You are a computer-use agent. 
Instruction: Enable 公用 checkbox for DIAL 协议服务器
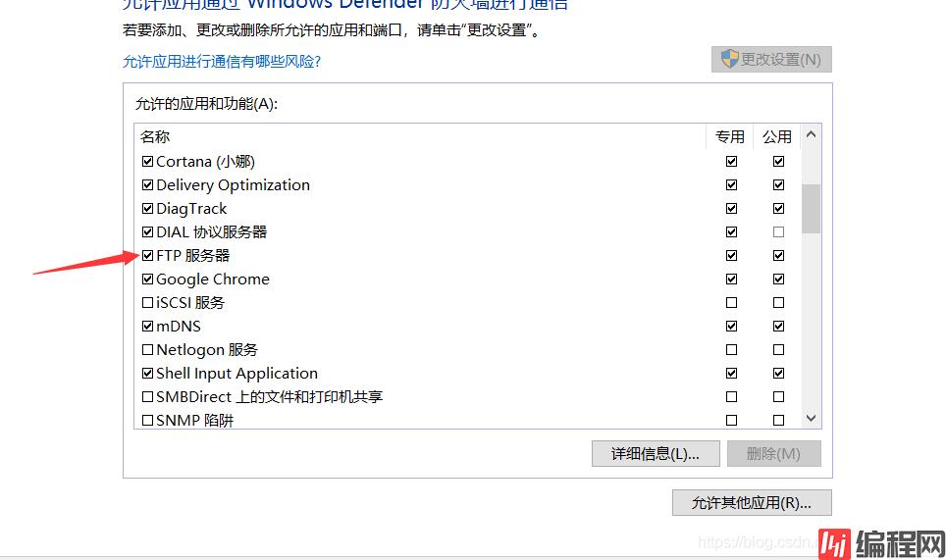click(778, 232)
